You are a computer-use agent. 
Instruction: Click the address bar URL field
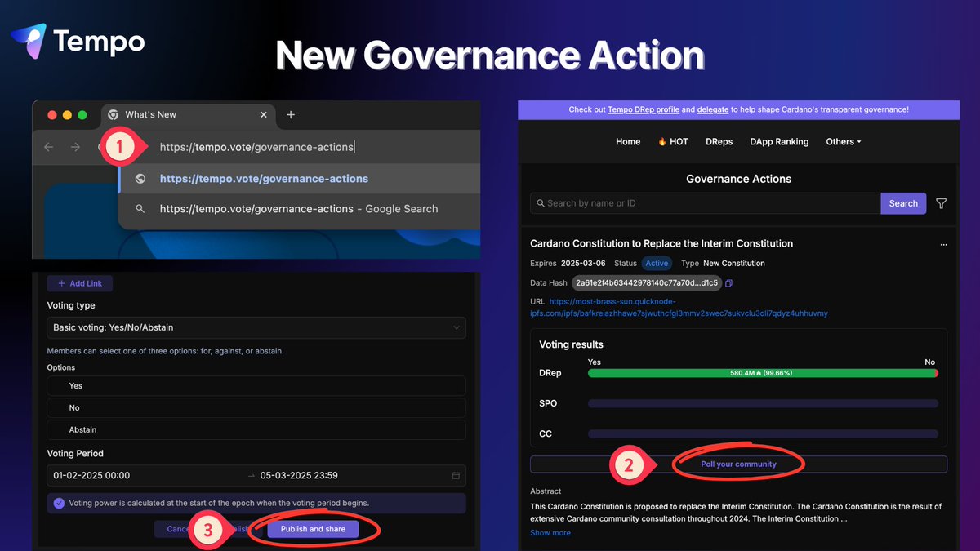pyautogui.click(x=256, y=147)
